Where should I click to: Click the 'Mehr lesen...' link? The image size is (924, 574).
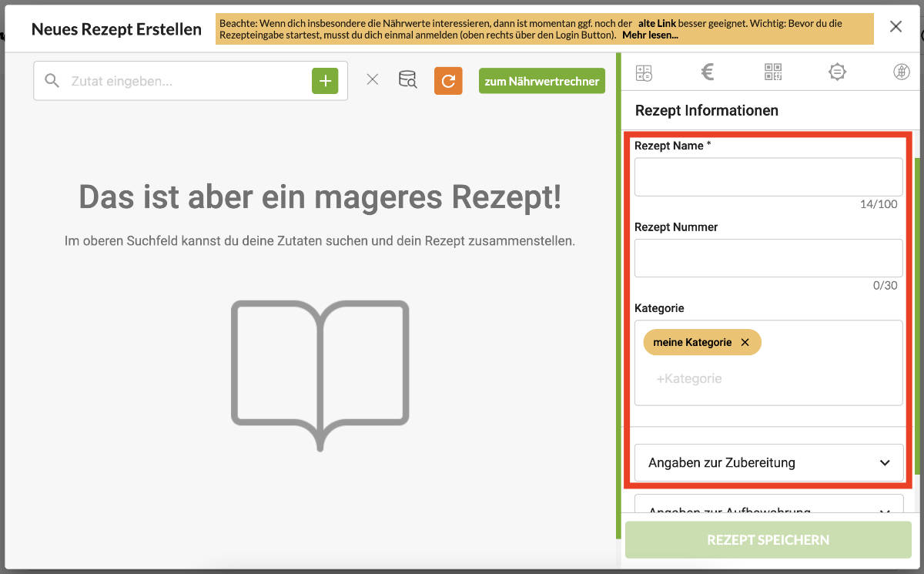pyautogui.click(x=650, y=35)
